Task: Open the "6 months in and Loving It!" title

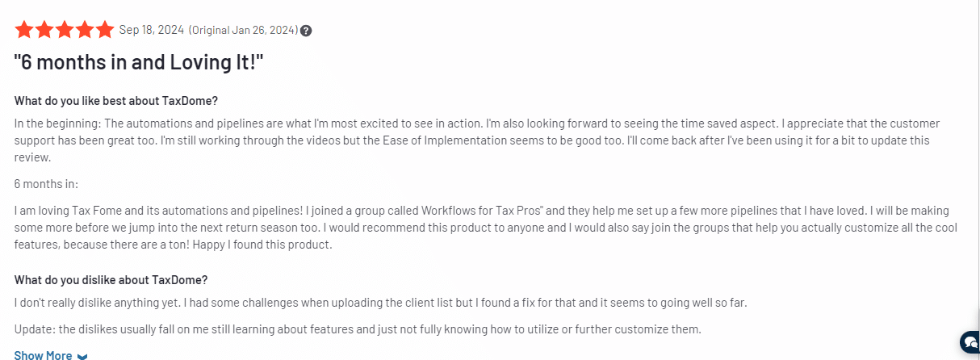Action: click(x=139, y=62)
